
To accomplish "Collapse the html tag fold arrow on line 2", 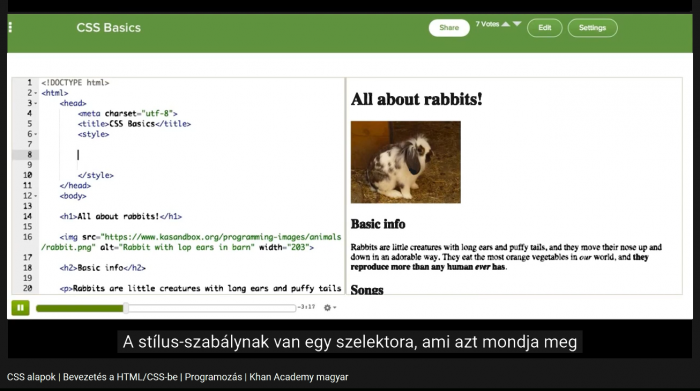I will click(36, 93).
